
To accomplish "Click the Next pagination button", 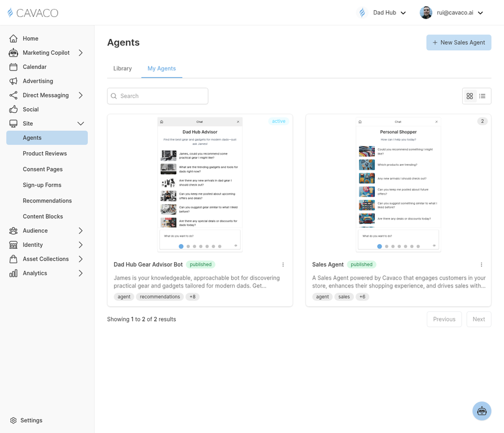I will [x=479, y=319].
